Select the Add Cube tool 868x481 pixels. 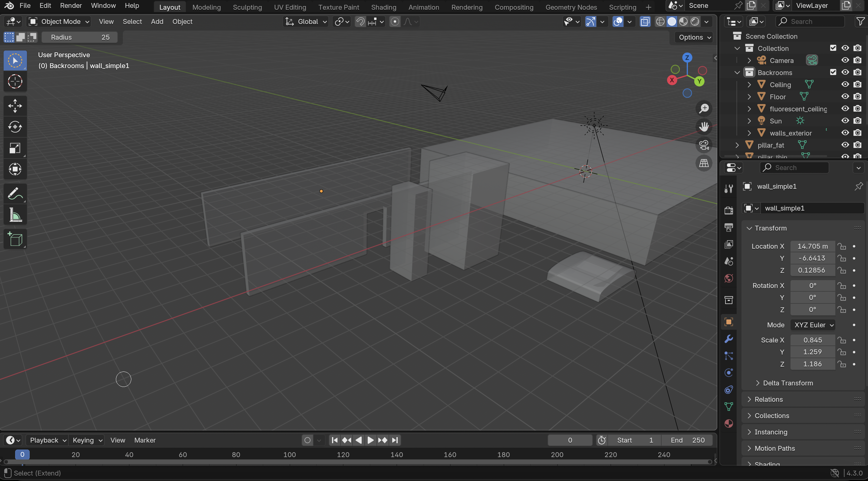pyautogui.click(x=15, y=239)
